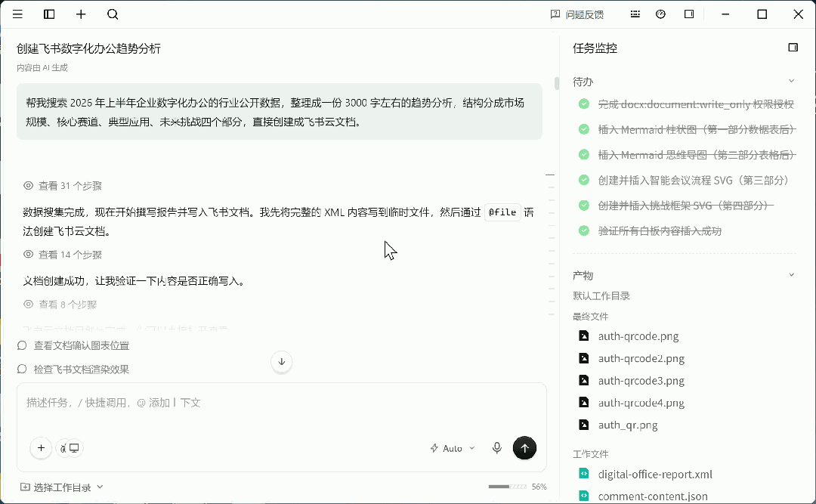Click eye icon beside 查看 31 个步骤
This screenshot has width=816, height=504.
click(x=28, y=186)
